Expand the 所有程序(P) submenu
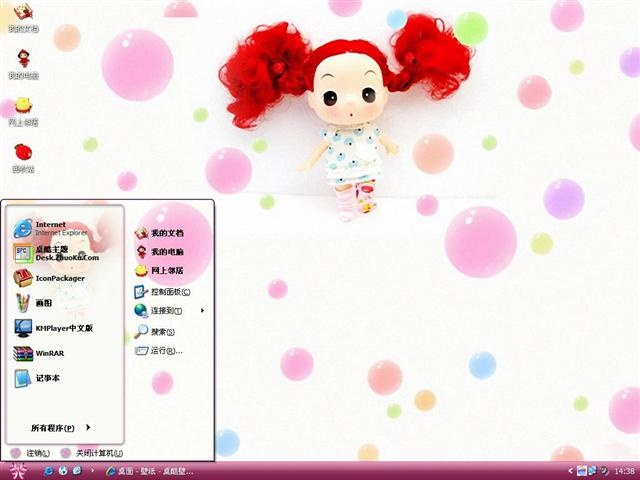Image resolution: width=640 pixels, height=480 pixels. point(60,428)
